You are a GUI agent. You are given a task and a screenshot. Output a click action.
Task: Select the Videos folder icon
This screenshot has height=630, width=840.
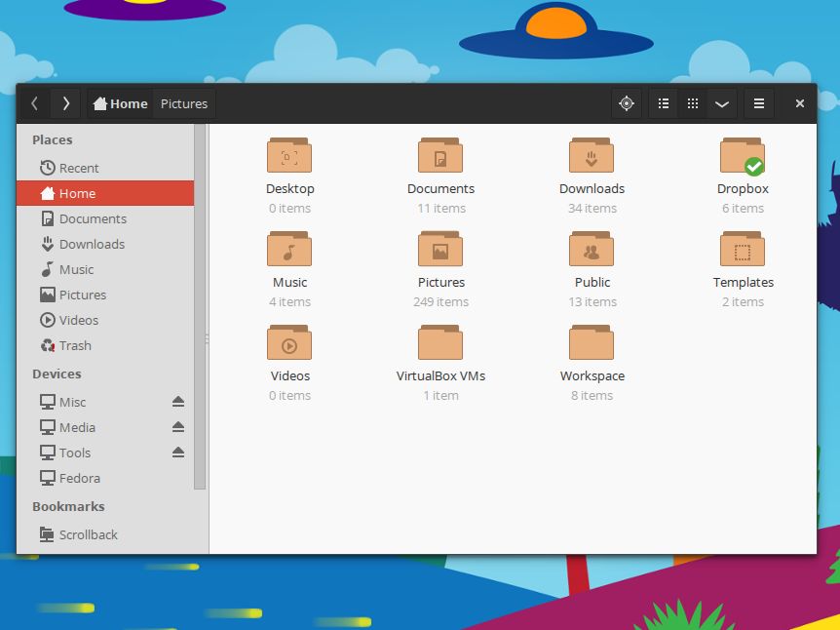pyautogui.click(x=289, y=342)
